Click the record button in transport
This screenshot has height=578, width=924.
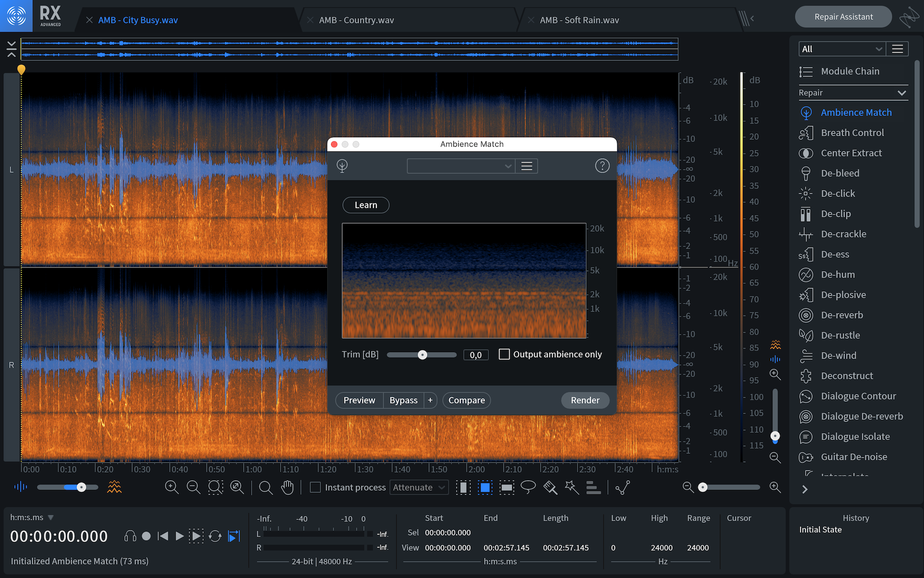coord(146,536)
